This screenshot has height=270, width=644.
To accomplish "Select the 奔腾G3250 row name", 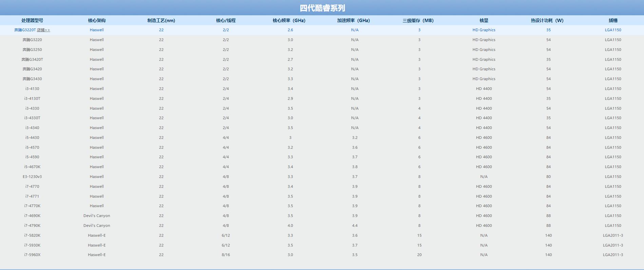I will [x=32, y=50].
